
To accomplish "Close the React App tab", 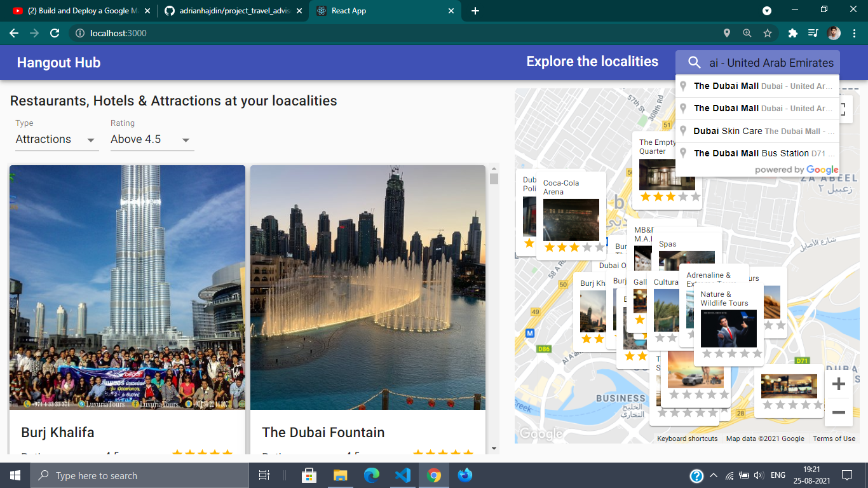I will tap(451, 11).
